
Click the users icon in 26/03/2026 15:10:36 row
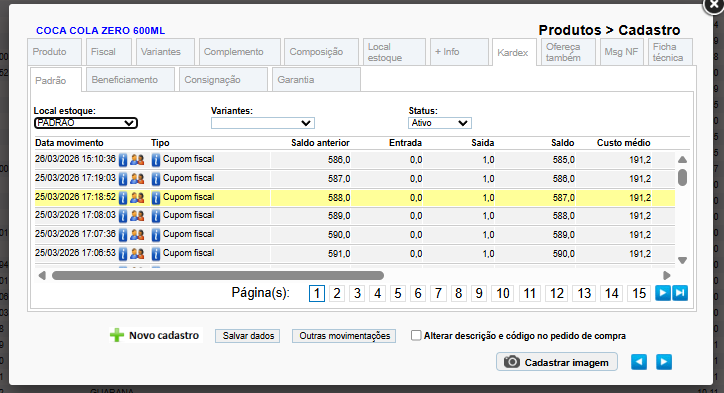[137, 160]
